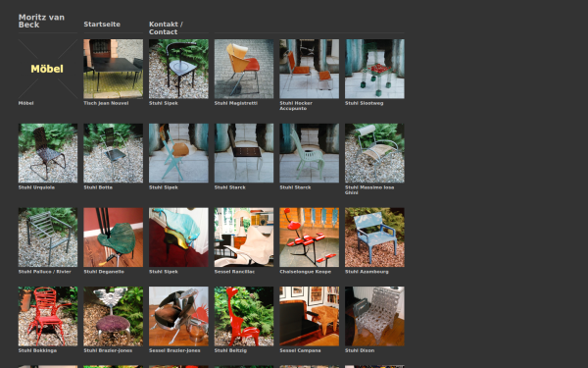Image resolution: width=588 pixels, height=368 pixels.
Task: Open the Chaiselongue Koope red cushion thumbnail
Action: point(309,237)
